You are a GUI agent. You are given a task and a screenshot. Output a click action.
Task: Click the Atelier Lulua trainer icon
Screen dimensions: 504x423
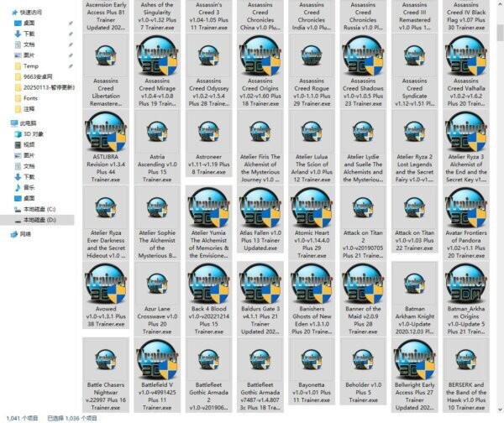[x=312, y=132]
